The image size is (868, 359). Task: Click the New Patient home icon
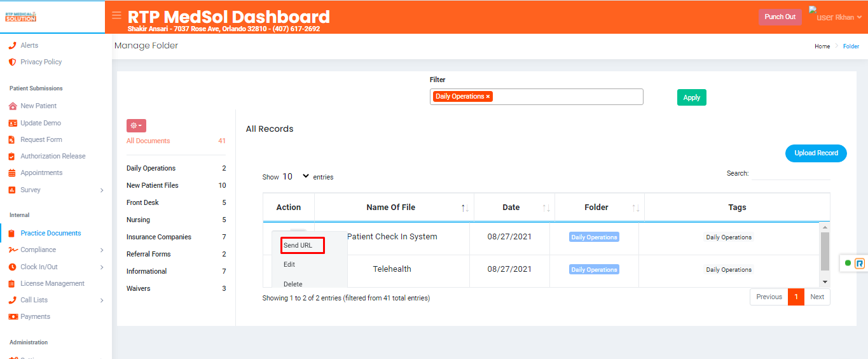13,106
